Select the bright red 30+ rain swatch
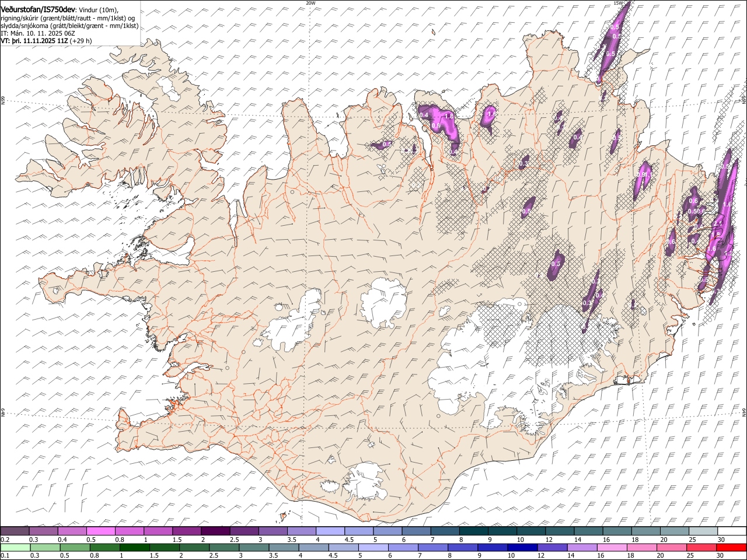The image size is (747, 560). [731, 547]
